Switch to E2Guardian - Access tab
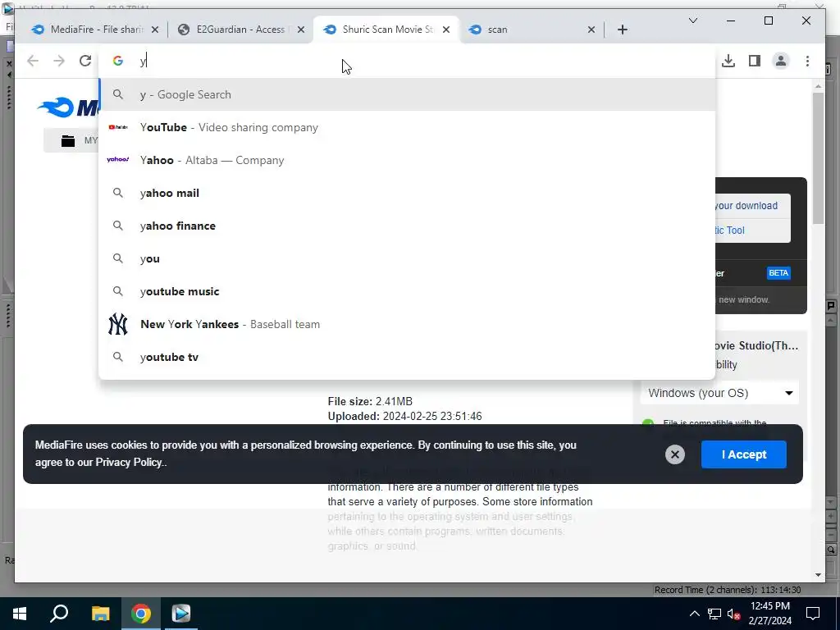 [x=241, y=30]
